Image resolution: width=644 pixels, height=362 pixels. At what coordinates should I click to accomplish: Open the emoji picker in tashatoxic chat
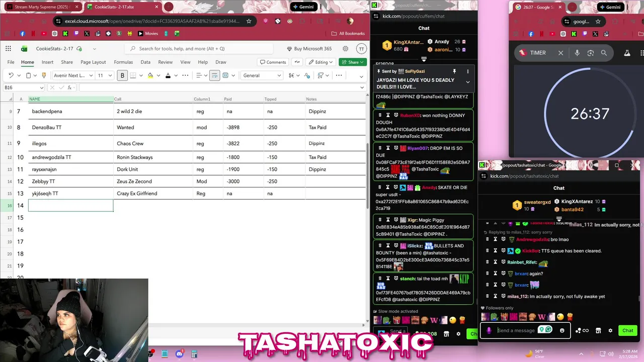(562, 330)
